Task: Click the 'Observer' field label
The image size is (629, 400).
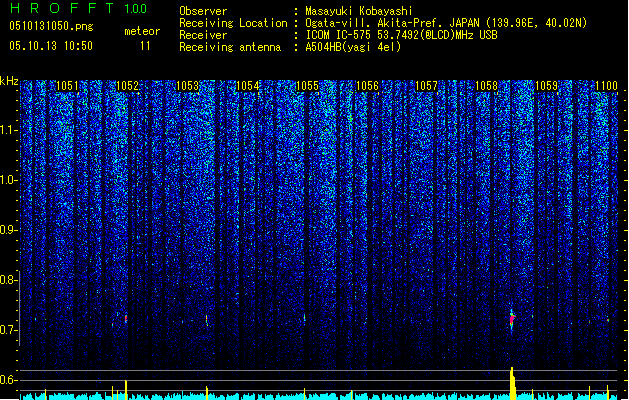Action: 203,11
